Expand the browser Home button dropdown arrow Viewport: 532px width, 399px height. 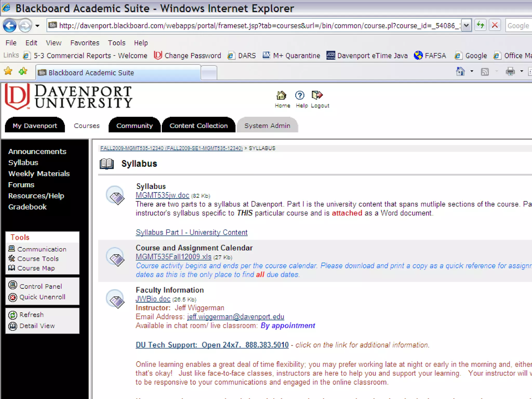pyautogui.click(x=472, y=71)
